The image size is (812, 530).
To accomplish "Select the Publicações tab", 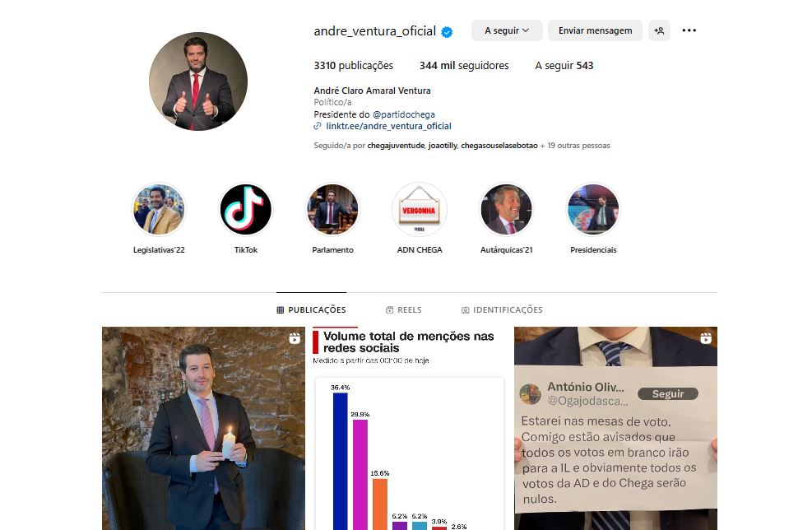I will click(x=311, y=309).
